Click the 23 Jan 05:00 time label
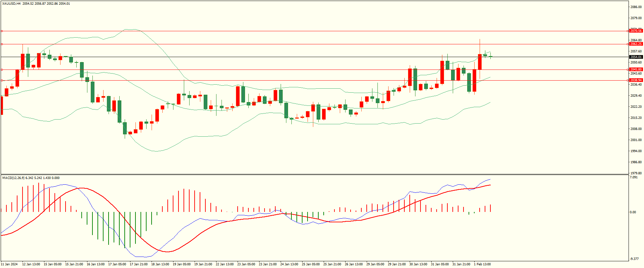 point(246,264)
